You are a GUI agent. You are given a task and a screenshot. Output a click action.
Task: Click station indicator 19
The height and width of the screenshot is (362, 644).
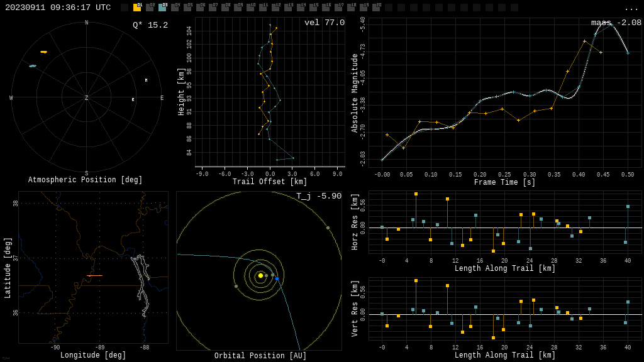[x=364, y=8]
